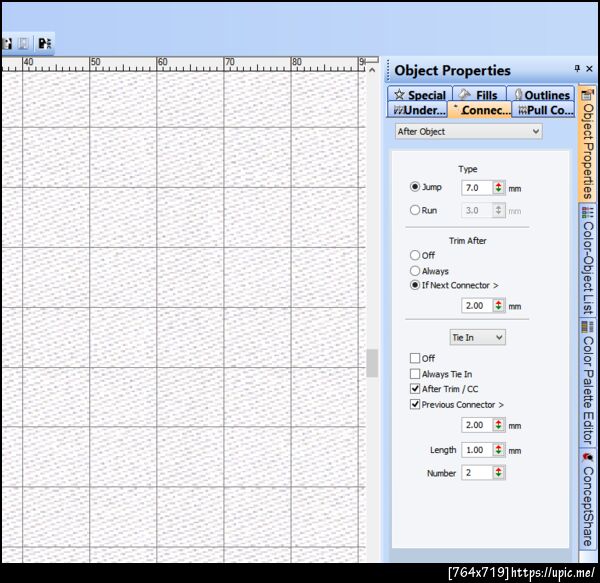Adjust the Tie In Length stepper
Viewport: 600px width, 583px height.
point(499,450)
